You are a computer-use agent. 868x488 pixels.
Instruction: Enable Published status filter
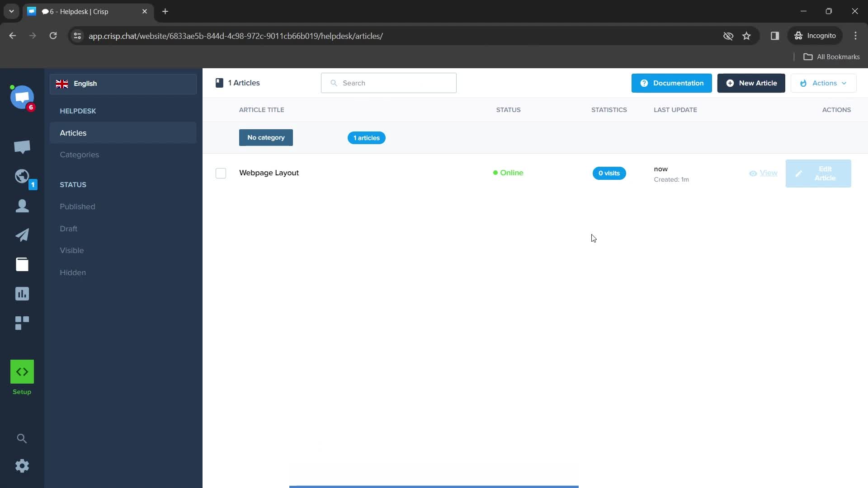[77, 206]
